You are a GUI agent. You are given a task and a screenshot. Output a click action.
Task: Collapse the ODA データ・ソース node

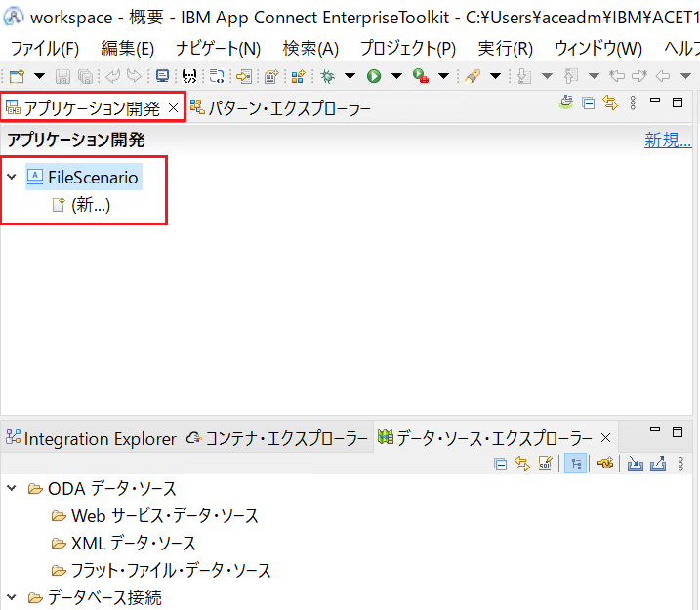(x=12, y=488)
